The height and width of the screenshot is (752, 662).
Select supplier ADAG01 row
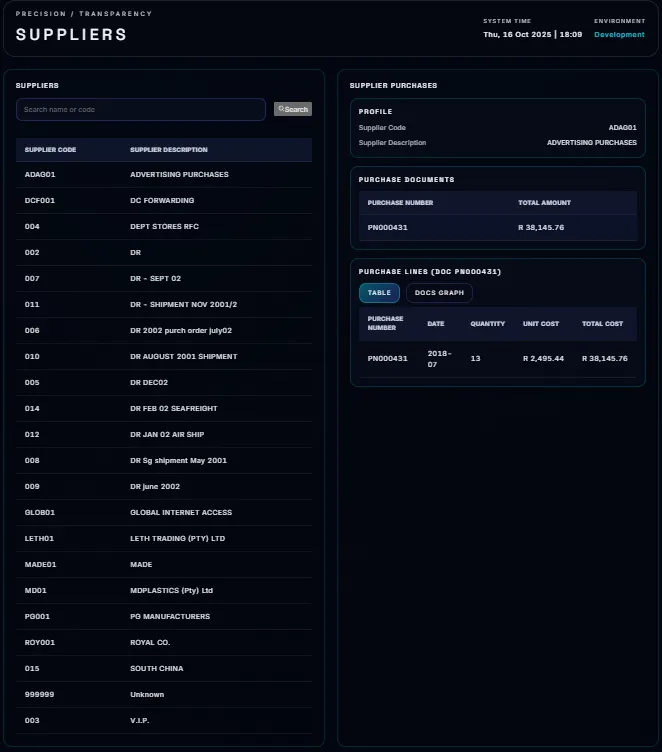point(164,175)
